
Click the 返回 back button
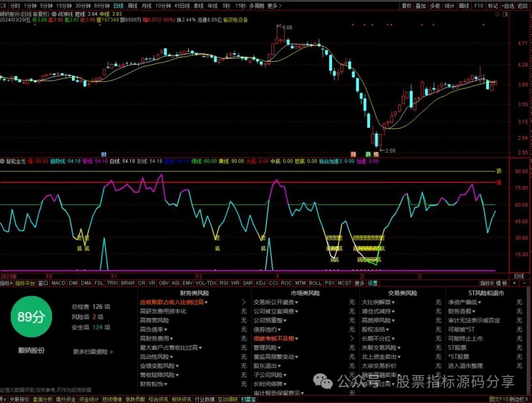pyautogui.click(x=523, y=6)
